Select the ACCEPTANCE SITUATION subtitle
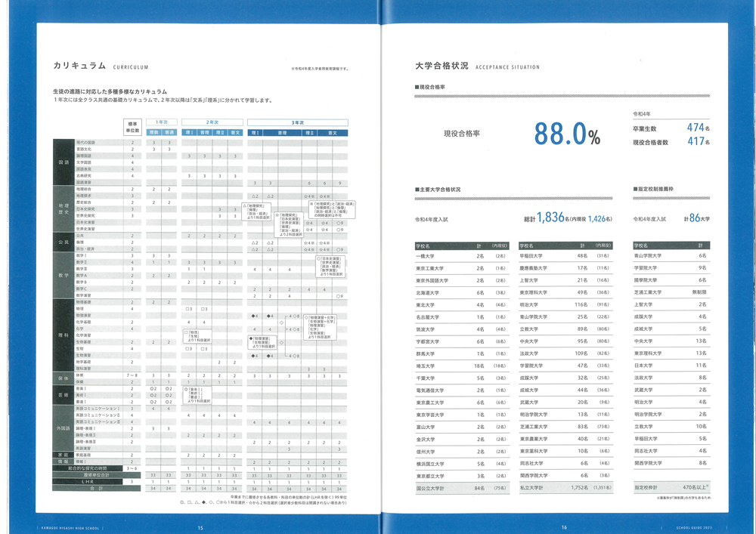 (x=507, y=67)
